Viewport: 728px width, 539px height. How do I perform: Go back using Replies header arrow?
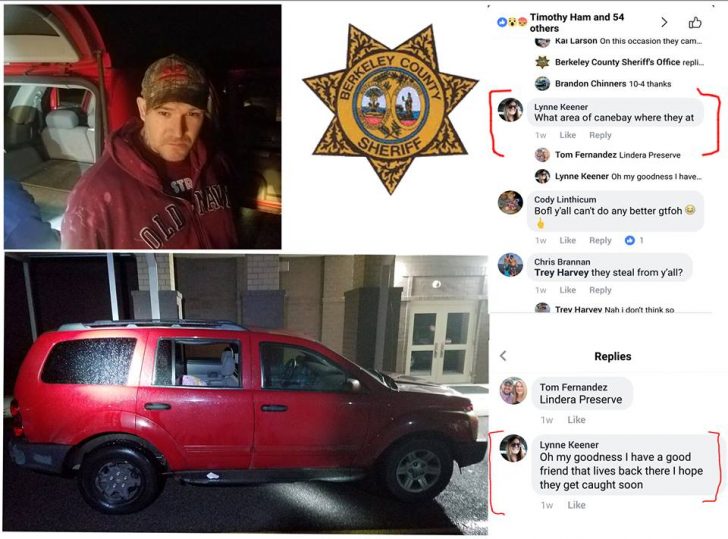tap(503, 356)
